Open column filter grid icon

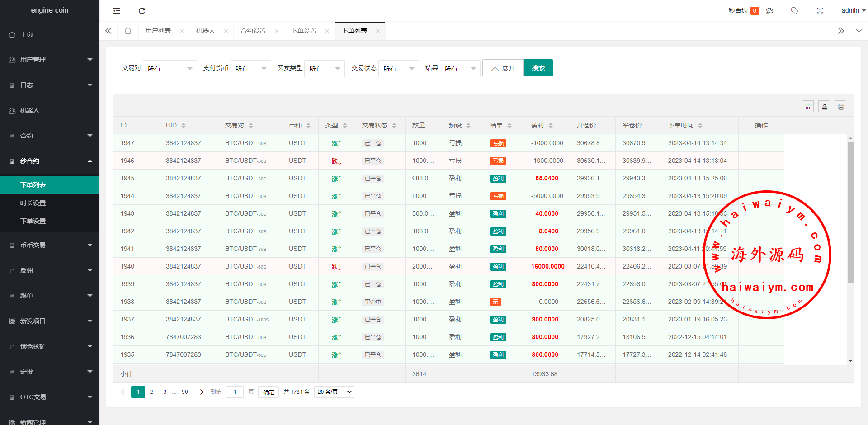tap(808, 107)
